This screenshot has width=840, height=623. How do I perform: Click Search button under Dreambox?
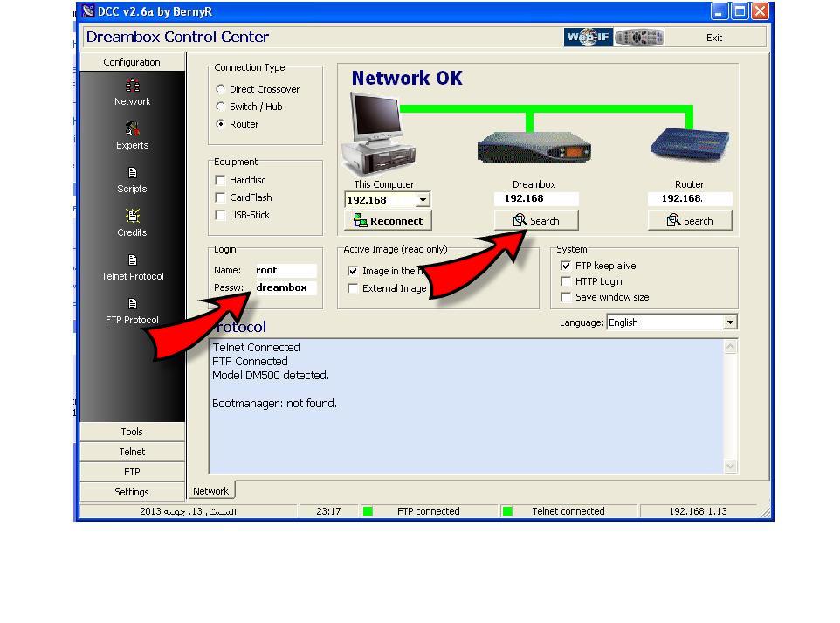[x=536, y=221]
